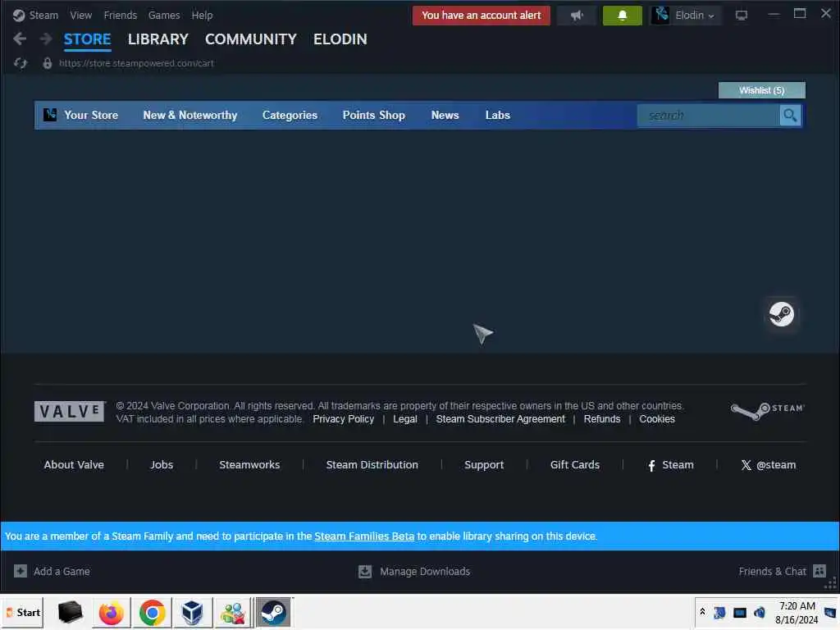Image resolution: width=840 pixels, height=630 pixels.
Task: Open the Help menu
Action: [202, 15]
